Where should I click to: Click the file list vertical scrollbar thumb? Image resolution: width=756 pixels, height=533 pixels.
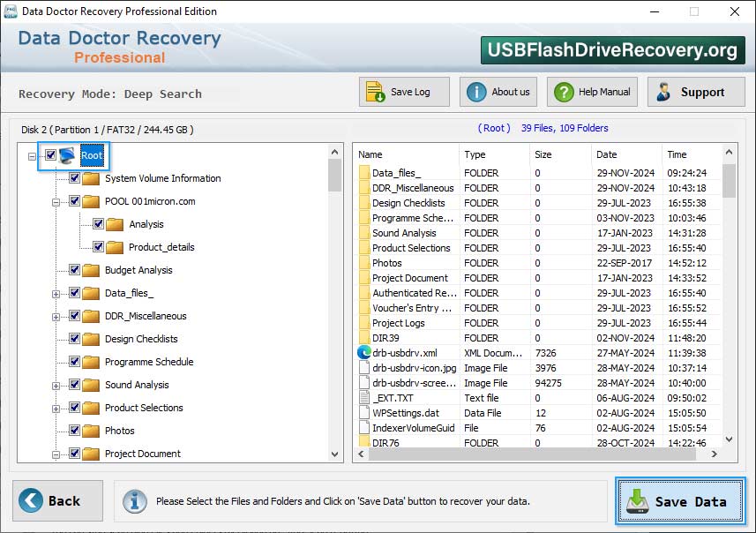(729, 180)
